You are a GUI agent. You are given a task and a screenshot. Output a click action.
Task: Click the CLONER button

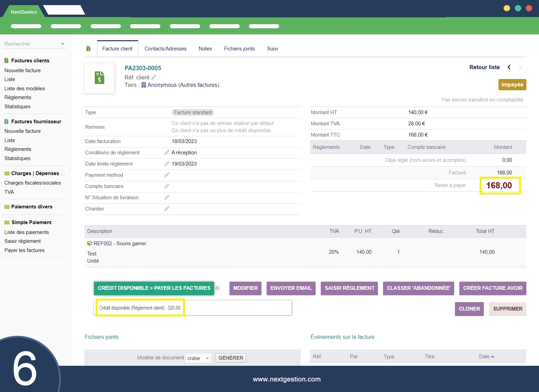point(469,309)
